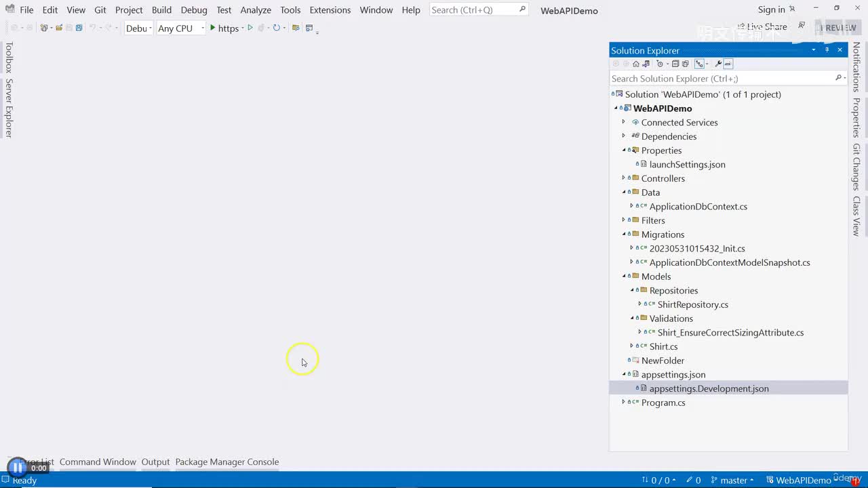Switch between solutions and folder views icon
This screenshot has width=868, height=488.
[x=646, y=64]
